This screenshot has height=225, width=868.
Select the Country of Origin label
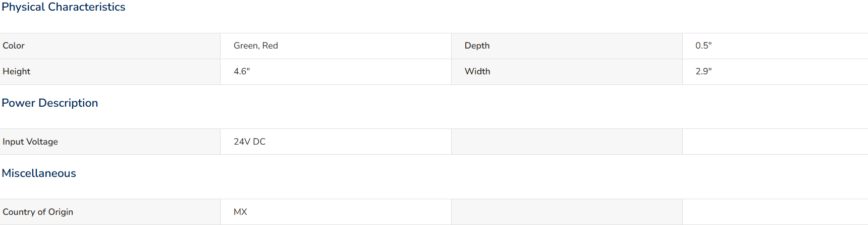(38, 212)
